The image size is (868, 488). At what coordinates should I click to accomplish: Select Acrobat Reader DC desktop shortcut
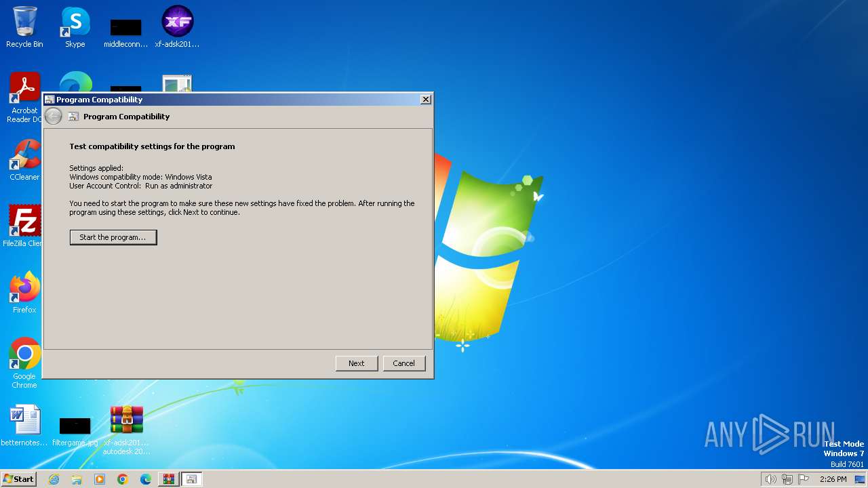24,98
